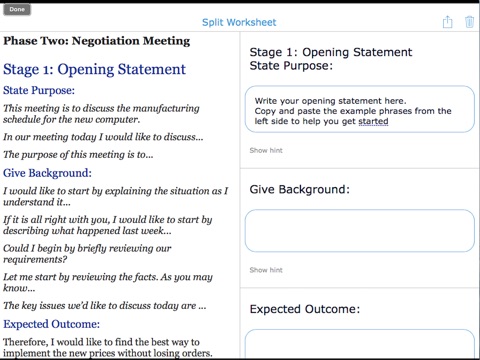Screen dimensions: 480x360
Task: Delete the worksheet with the trash icon
Action: click(469, 22)
